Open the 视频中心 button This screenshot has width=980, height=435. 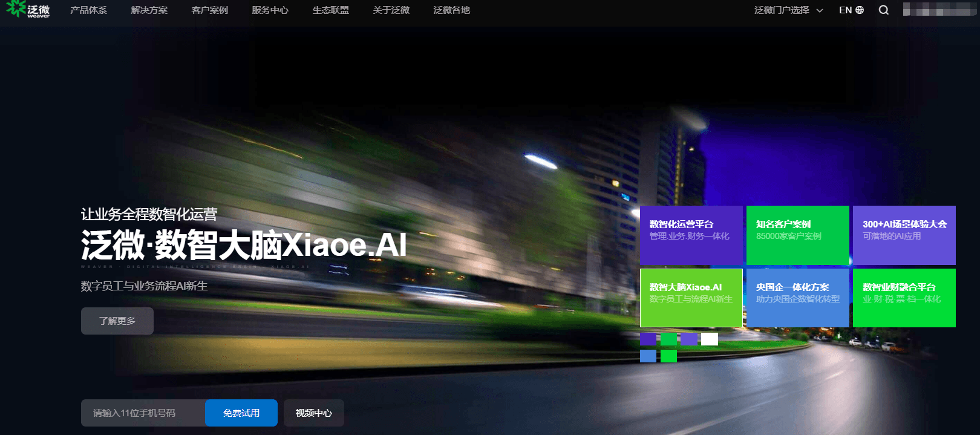point(314,413)
